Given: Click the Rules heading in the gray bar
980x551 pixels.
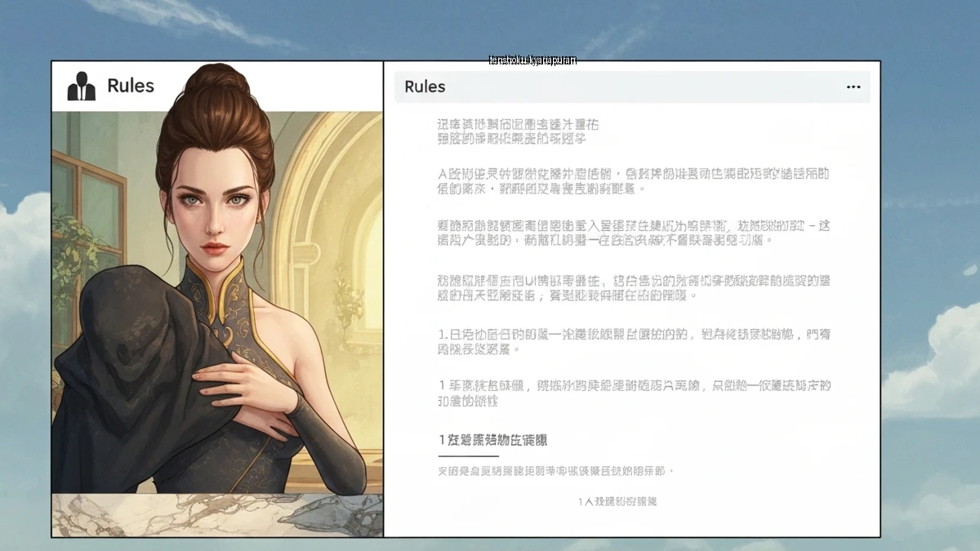Looking at the screenshot, I should (425, 87).
